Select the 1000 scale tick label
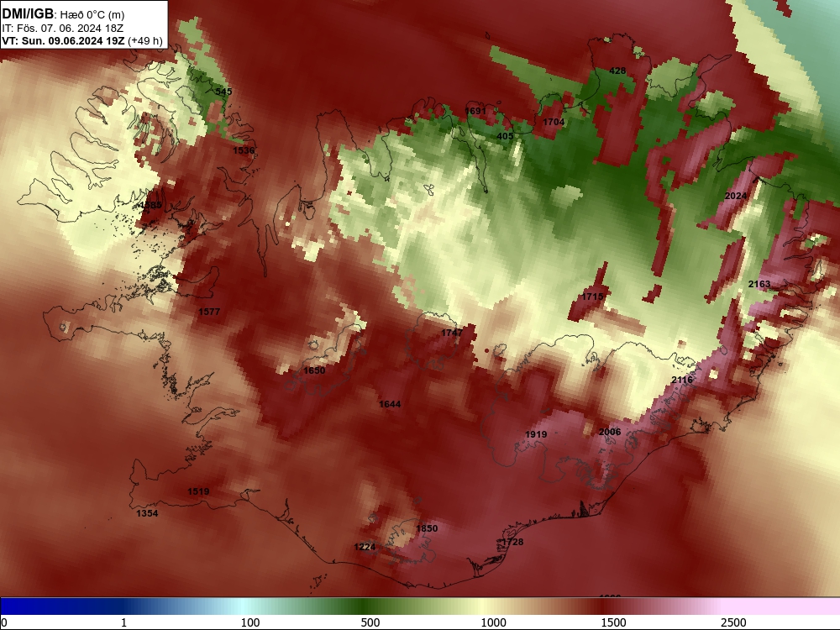 (493, 622)
